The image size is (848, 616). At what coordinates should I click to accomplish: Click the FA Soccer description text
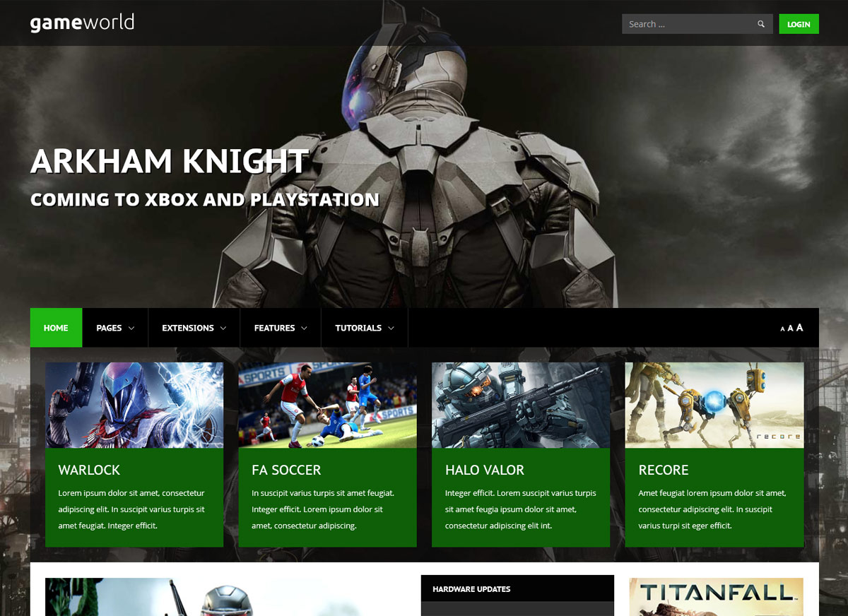pyautogui.click(x=323, y=509)
